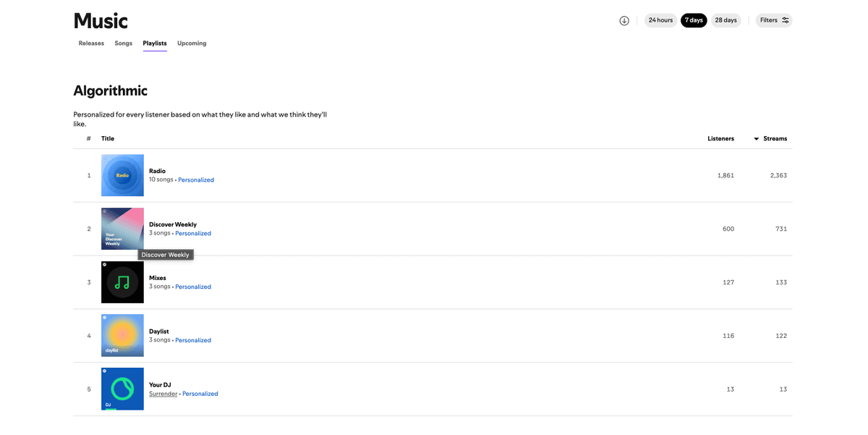Click the Mixes playlist title
Viewport: 868px width, 435px height.
(158, 278)
